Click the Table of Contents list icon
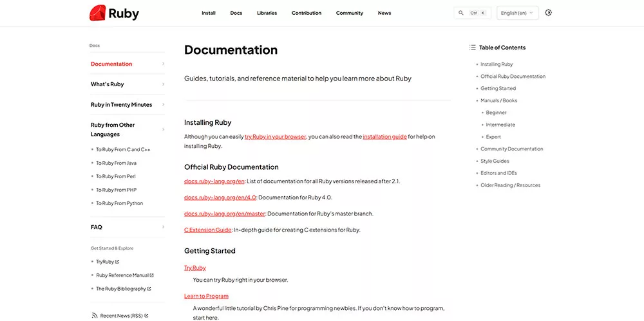The image size is (644, 321). [x=472, y=48]
